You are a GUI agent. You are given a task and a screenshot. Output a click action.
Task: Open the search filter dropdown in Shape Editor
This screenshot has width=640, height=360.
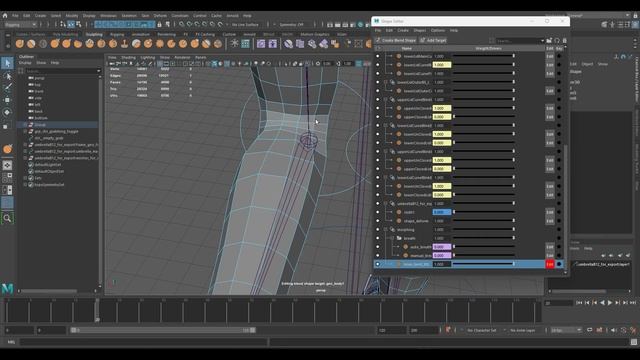click(x=542, y=41)
